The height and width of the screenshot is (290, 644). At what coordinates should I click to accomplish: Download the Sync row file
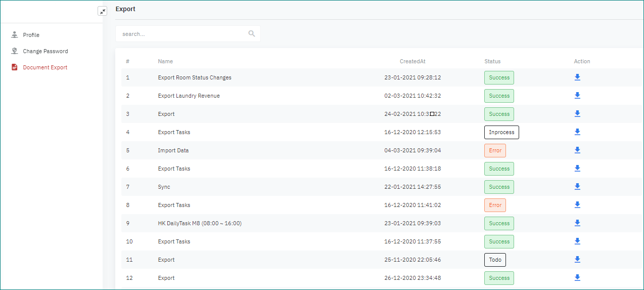577,187
